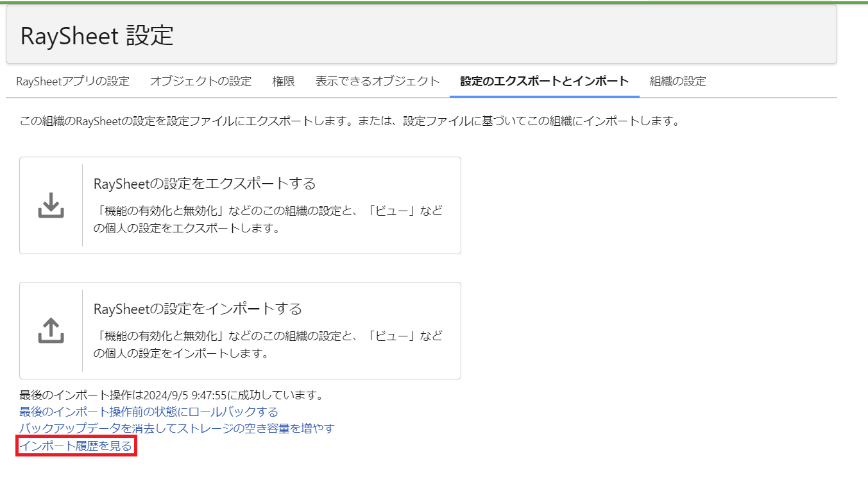Click the RaySheetの設定をエクスポートする card title
The height and width of the screenshot is (486, 868).
205,184
